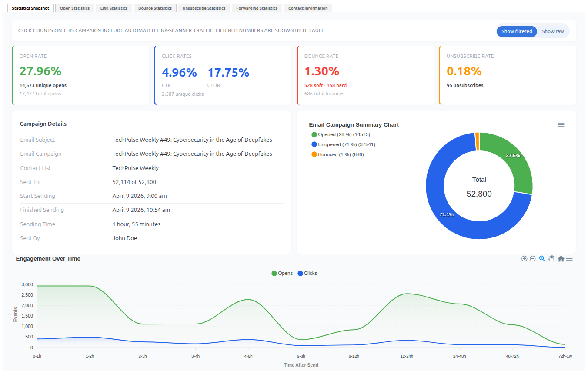Click the 'April 9 2026, 10:54 am' finish time
588x371 pixels.
(x=141, y=210)
